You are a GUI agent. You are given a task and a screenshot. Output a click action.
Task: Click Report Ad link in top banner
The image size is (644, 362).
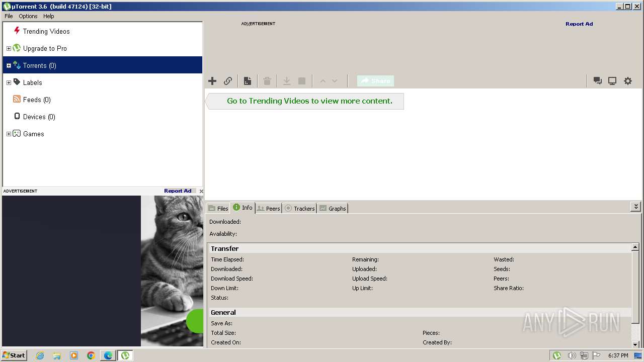click(x=579, y=24)
